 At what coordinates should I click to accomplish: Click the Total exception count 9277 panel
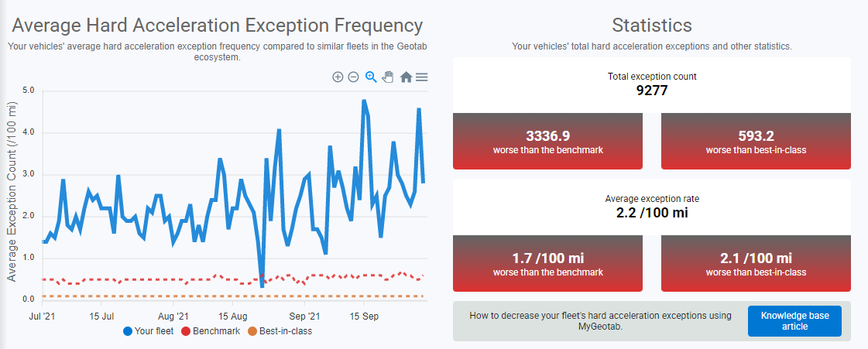651,84
